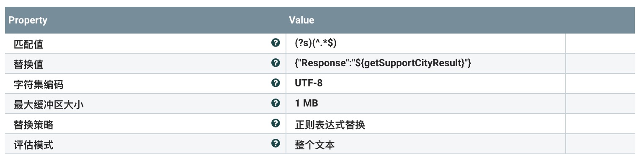Open the 正则表达式替换 strategy dropdown
The image size is (644, 161).
(x=425, y=124)
